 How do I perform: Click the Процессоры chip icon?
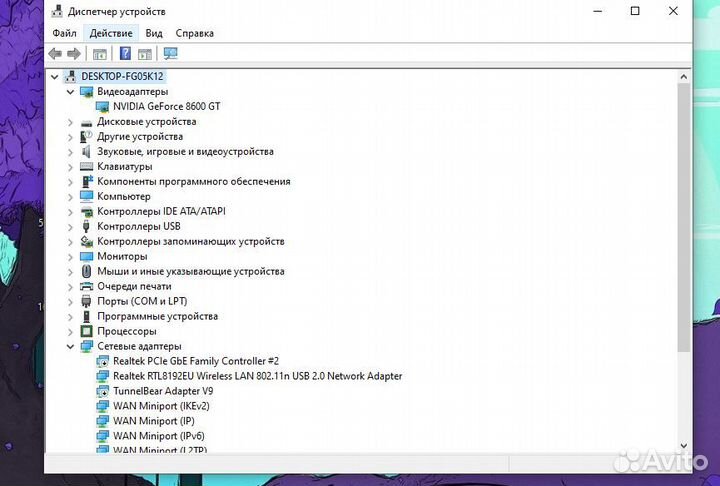point(86,331)
